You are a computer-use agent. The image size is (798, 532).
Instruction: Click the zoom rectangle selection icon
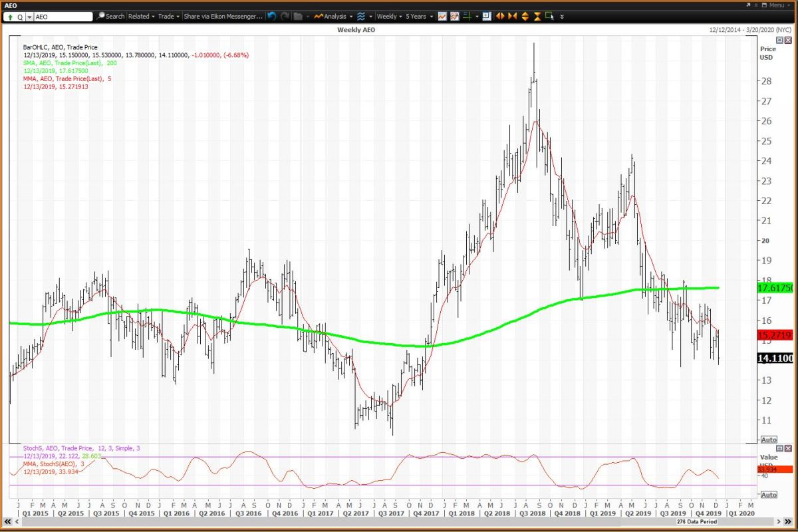[549, 16]
